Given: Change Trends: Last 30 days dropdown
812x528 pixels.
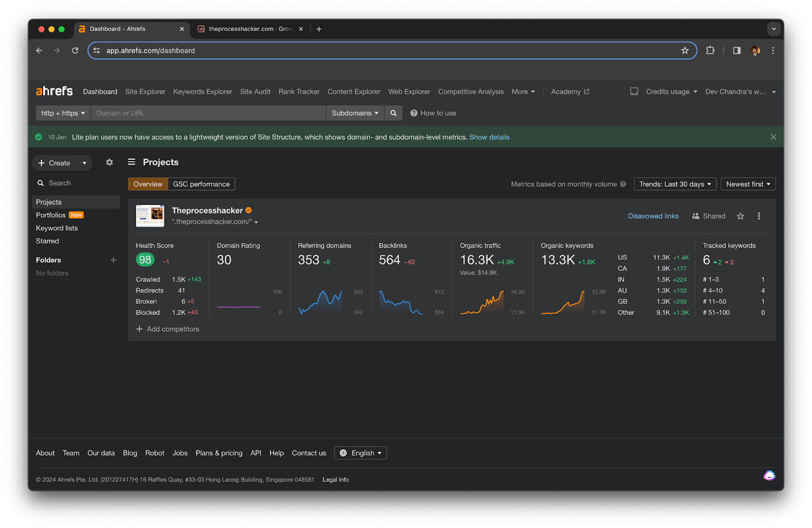Looking at the screenshot, I should point(675,184).
